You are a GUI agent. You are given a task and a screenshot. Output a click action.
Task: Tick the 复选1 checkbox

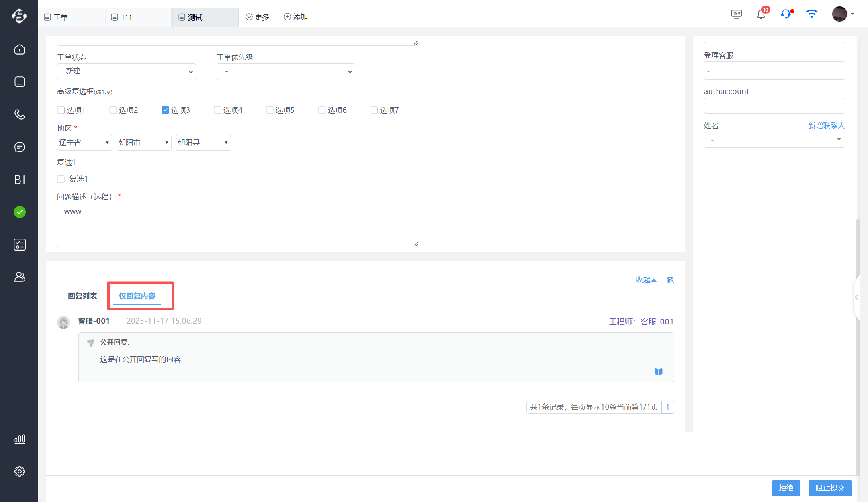coord(61,179)
